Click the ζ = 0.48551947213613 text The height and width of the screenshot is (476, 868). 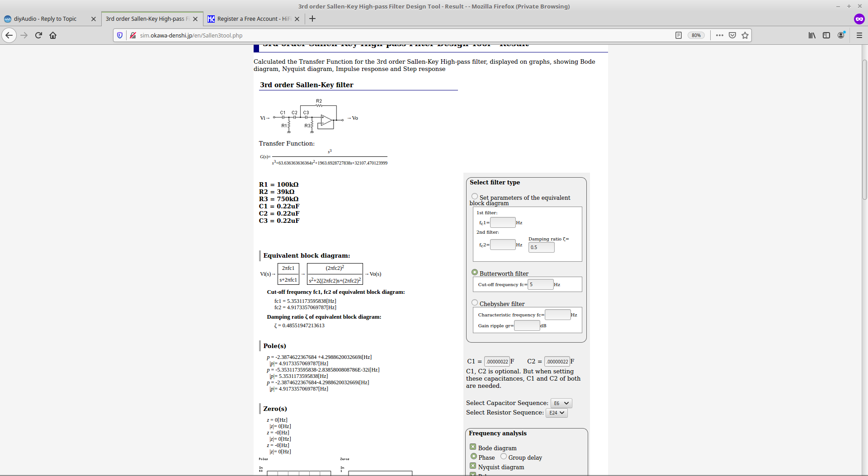[x=299, y=325]
